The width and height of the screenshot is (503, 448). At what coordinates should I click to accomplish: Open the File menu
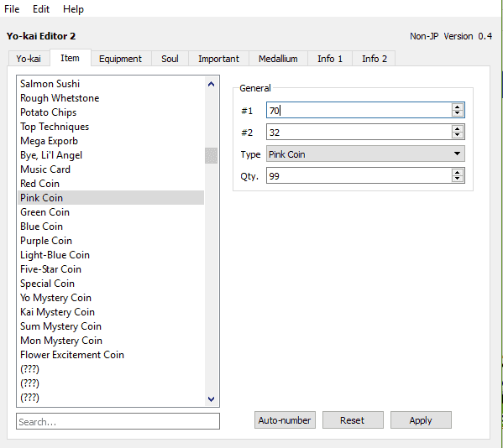12,9
